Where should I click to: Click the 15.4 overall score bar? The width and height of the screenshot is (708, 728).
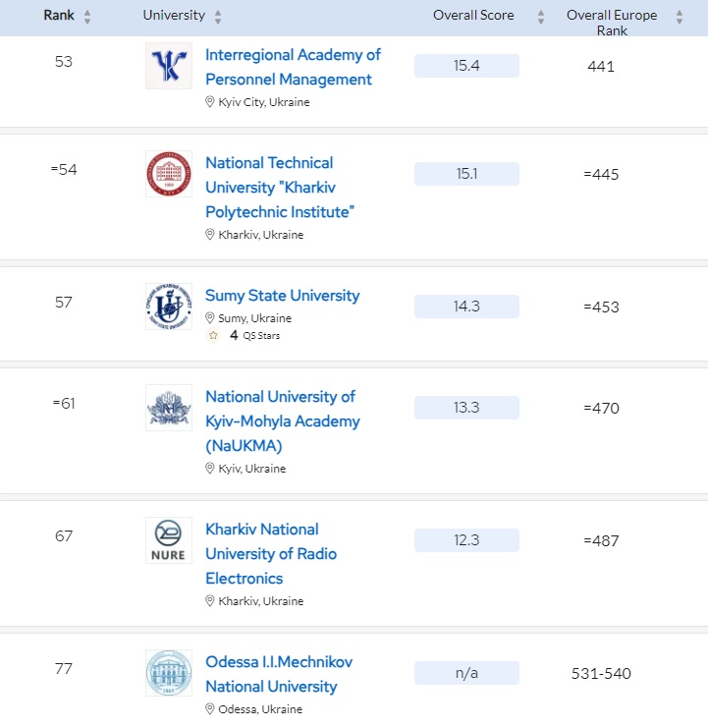(x=466, y=66)
